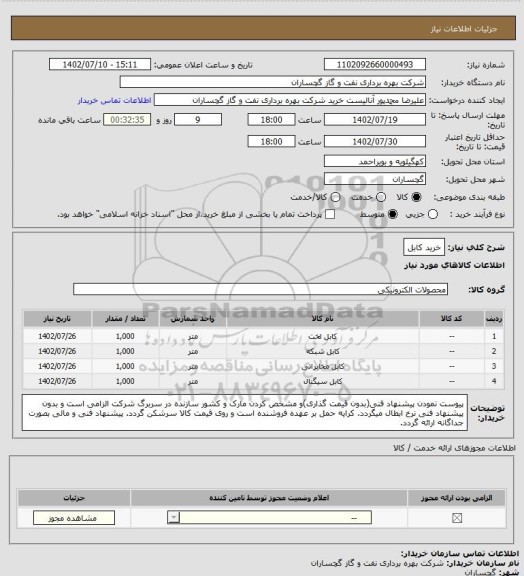Viewport: 524px width, 576px height.
Task: Click the جزئیات اطلاعات نیاز header bar
Action: (263, 28)
